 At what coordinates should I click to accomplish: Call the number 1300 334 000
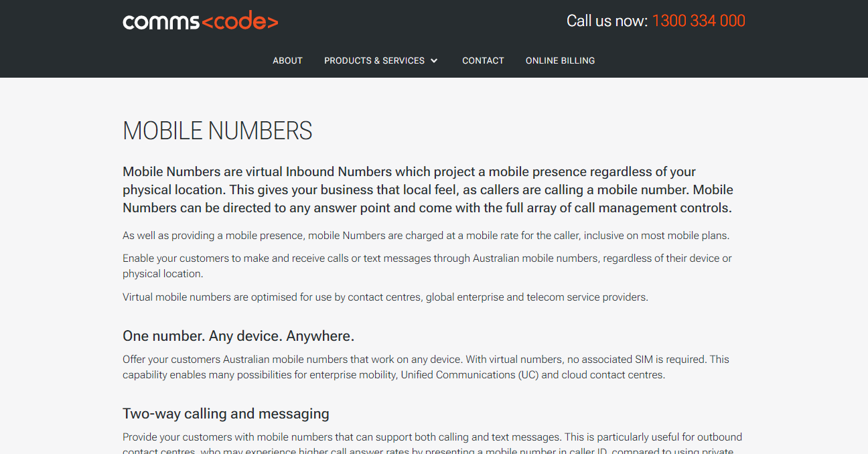coord(698,21)
